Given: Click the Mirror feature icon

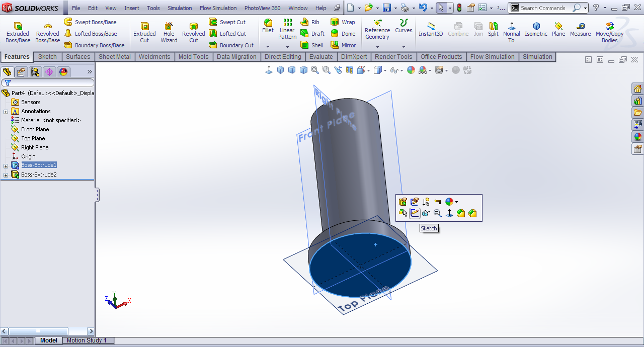Looking at the screenshot, I should coord(343,45).
